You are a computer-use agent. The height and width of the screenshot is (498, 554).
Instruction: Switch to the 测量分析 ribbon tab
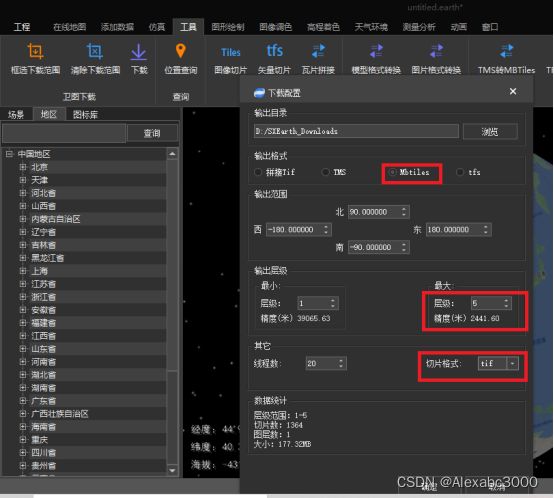419,27
